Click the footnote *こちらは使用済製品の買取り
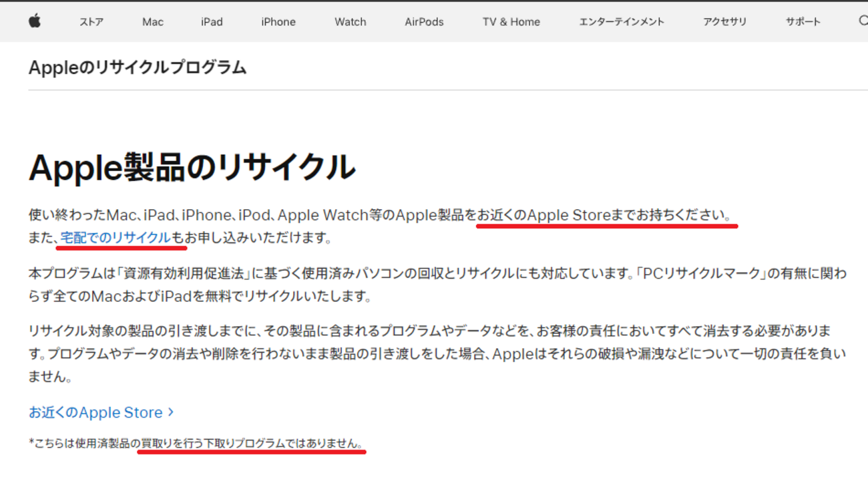 coord(196,444)
